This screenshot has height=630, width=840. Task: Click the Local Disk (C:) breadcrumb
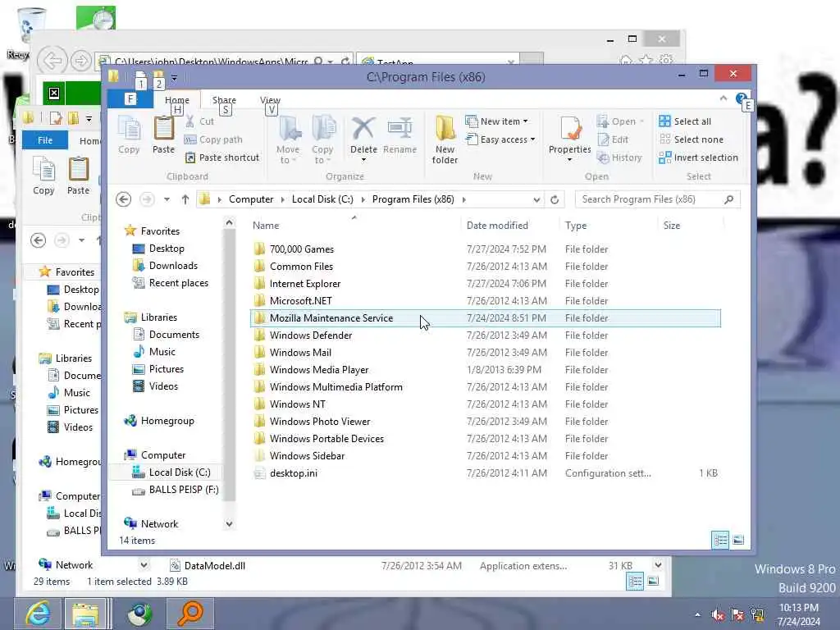point(322,199)
